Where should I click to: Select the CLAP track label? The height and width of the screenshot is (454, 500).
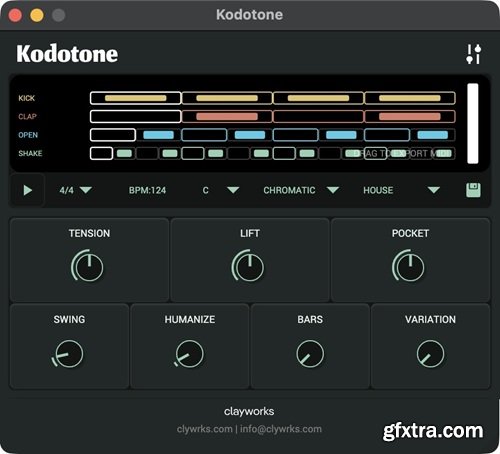click(x=27, y=116)
